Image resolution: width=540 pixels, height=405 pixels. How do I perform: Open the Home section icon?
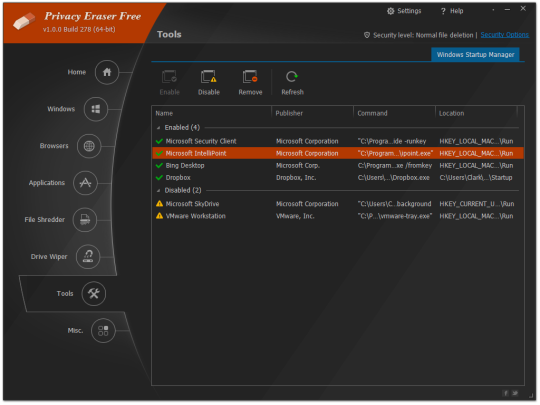[x=107, y=72]
